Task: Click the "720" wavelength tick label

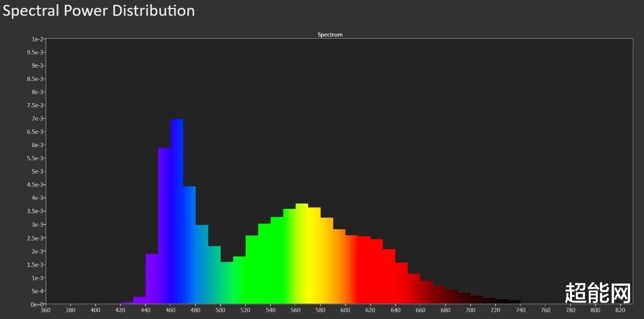Action: [495, 310]
